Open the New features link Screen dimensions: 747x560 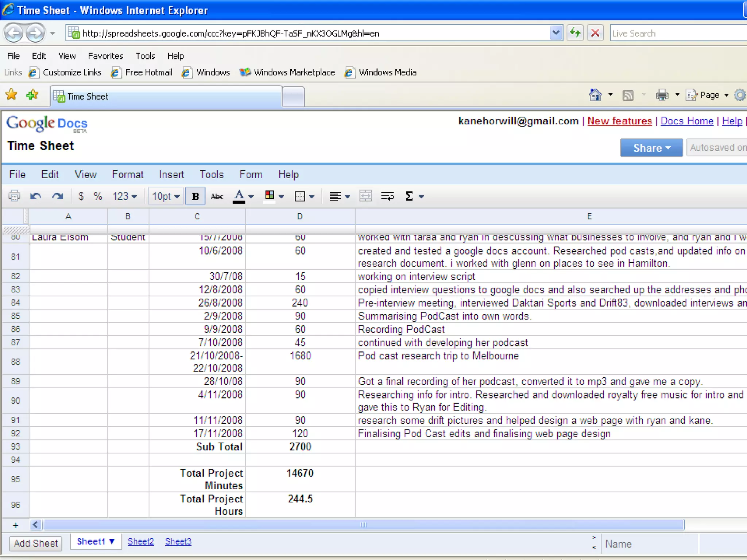619,121
